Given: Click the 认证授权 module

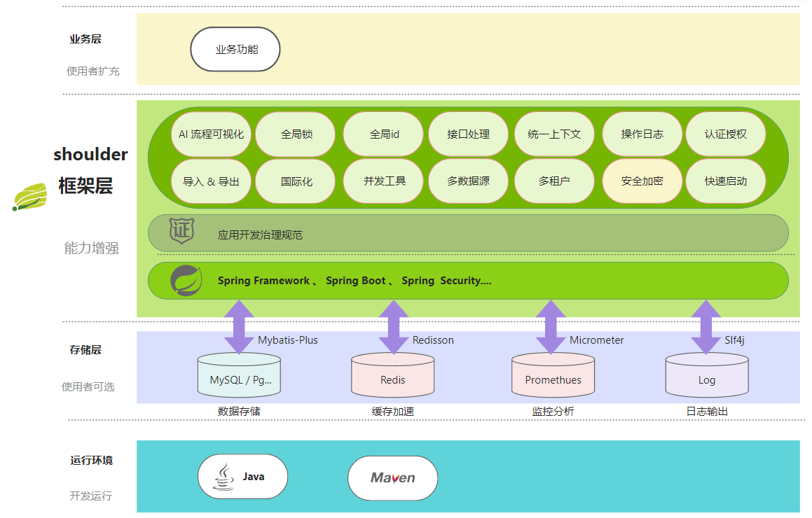Looking at the screenshot, I should pos(726,134).
